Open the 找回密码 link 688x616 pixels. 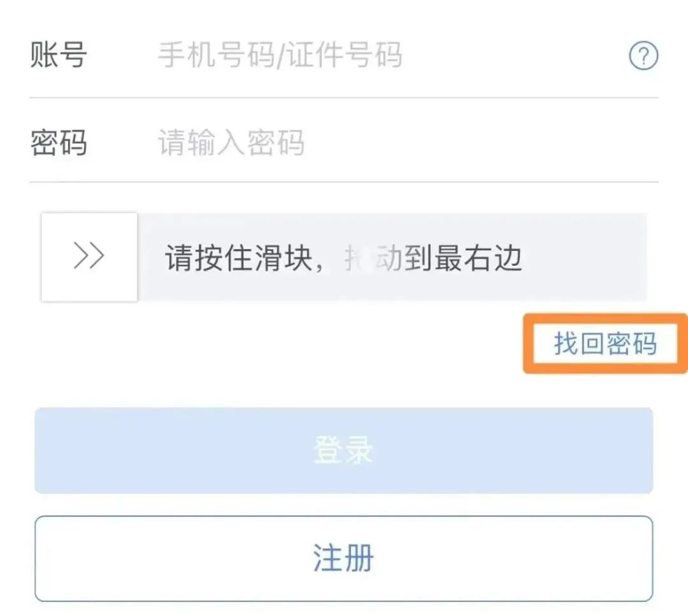[x=605, y=343]
